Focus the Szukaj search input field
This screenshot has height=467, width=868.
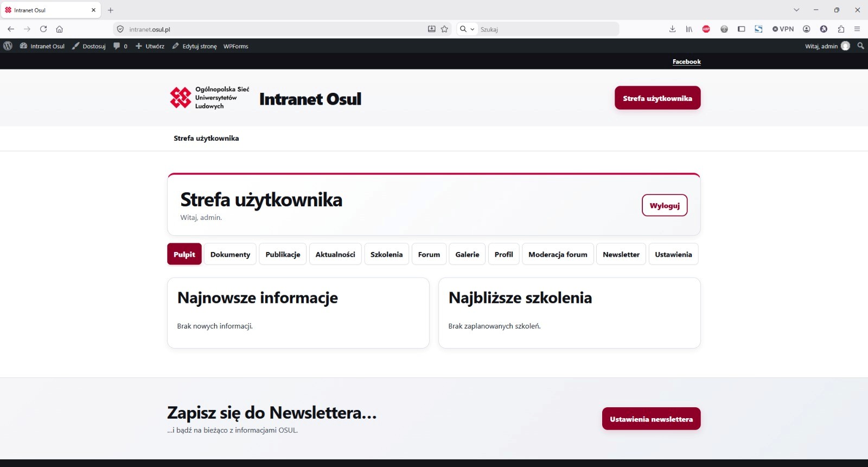click(x=548, y=29)
